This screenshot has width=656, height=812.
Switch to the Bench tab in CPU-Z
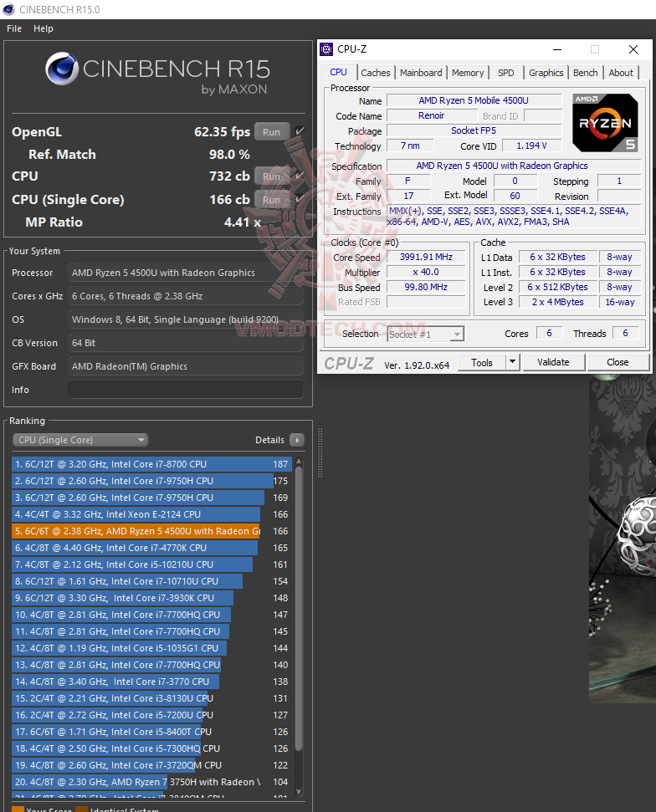585,73
